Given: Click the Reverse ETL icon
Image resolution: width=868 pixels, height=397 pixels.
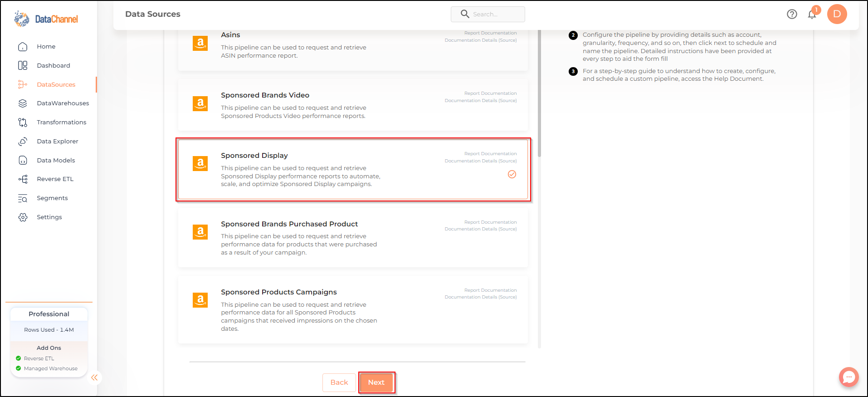Looking at the screenshot, I should (23, 179).
